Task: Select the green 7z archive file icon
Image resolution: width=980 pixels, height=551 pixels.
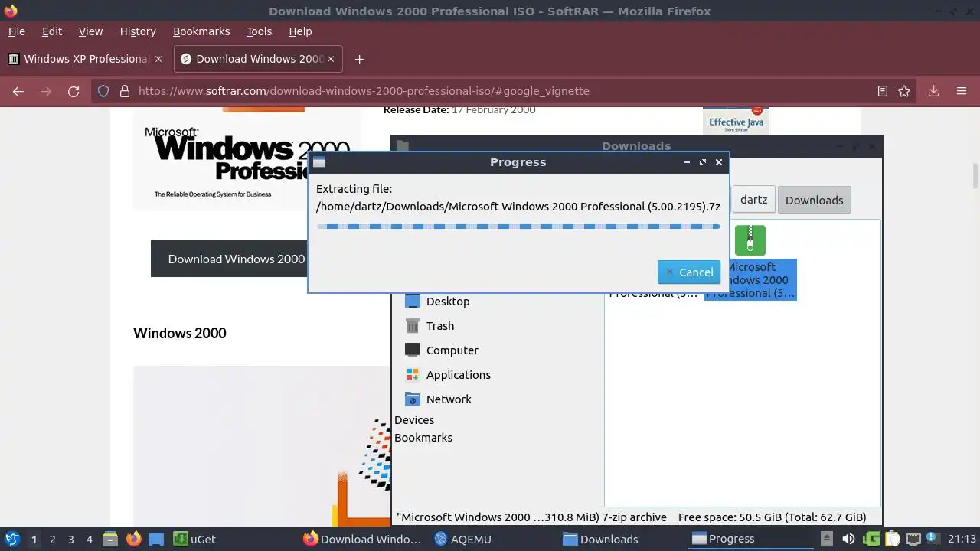Action: [750, 240]
